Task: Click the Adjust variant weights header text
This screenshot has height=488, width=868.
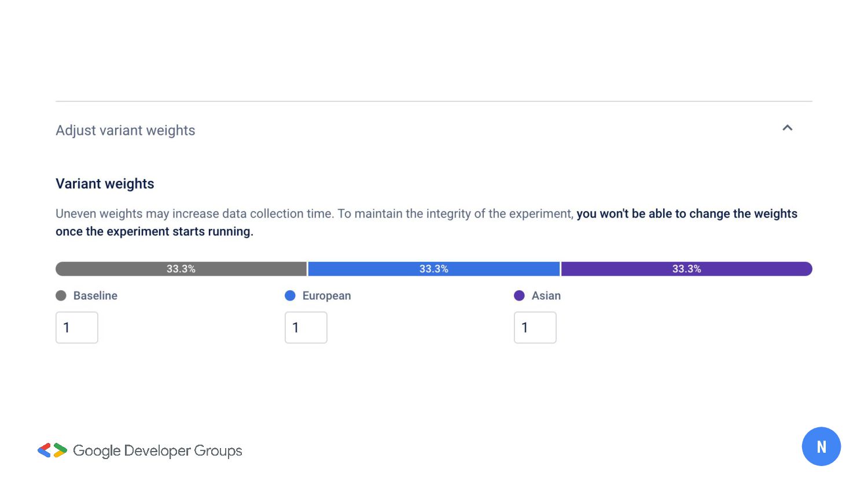Action: pyautogui.click(x=125, y=131)
